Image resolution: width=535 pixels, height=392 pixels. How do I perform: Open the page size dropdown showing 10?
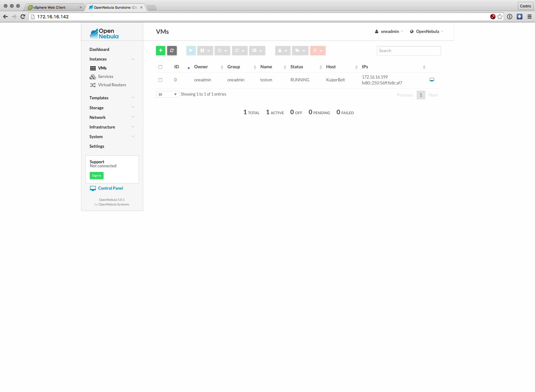click(167, 94)
